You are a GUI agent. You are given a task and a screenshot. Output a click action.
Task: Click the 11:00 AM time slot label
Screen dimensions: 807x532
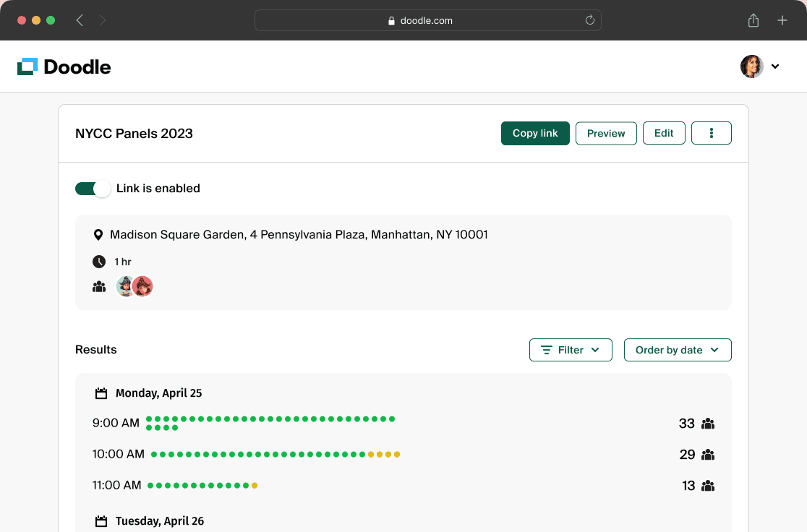pyautogui.click(x=117, y=485)
